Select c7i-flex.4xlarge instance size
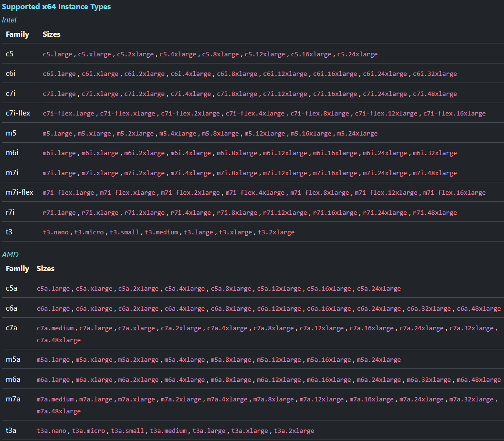The width and height of the screenshot is (504, 441). click(255, 114)
